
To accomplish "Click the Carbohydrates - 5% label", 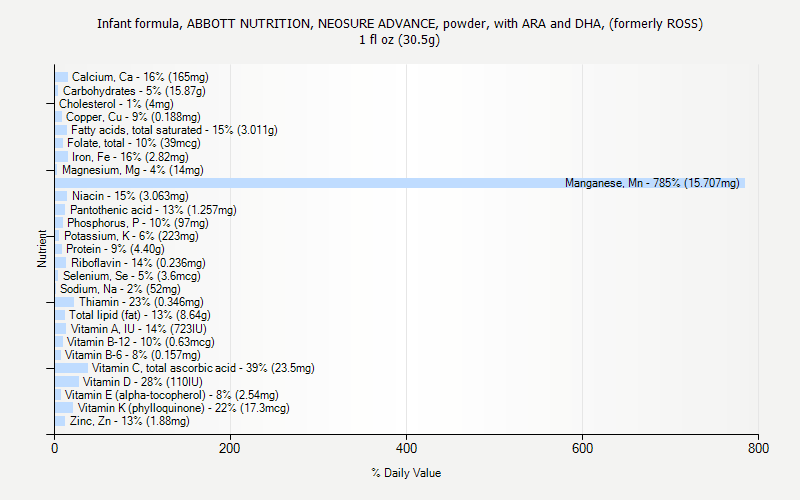I will click(134, 91).
